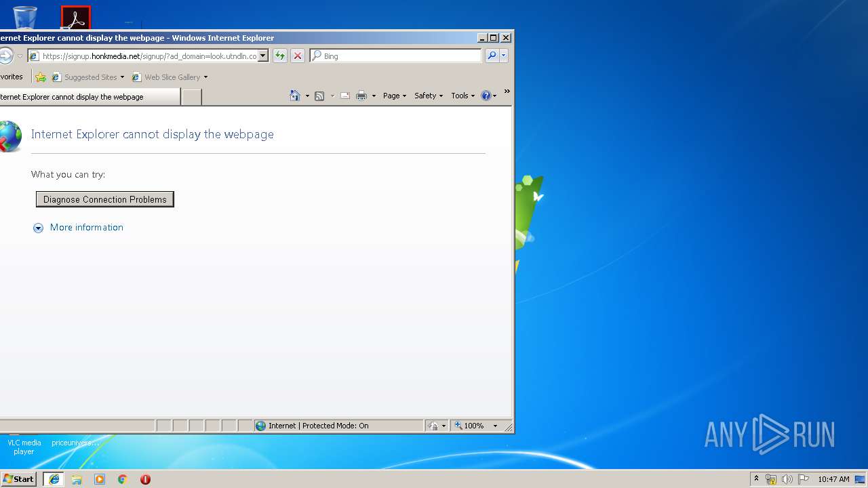868x488 pixels.
Task: Close the Internet Explorer window
Action: tap(505, 38)
